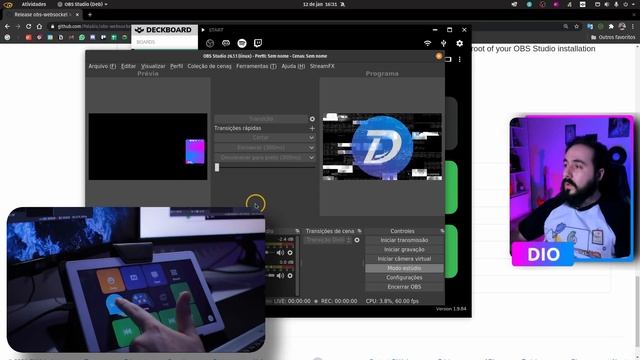Image resolution: width=640 pixels, height=360 pixels.
Task: Click the Wi-Fi connection icon in Deckboard
Action: [x=427, y=43]
